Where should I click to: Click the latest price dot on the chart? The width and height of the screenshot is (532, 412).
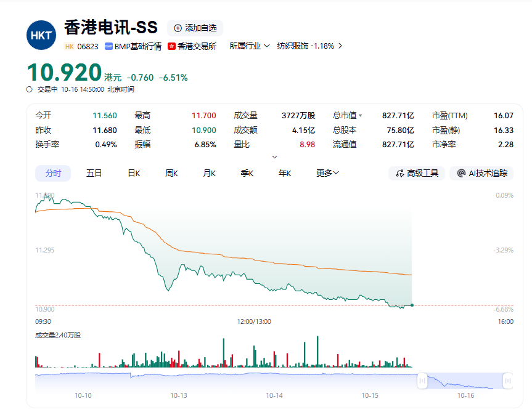412,305
